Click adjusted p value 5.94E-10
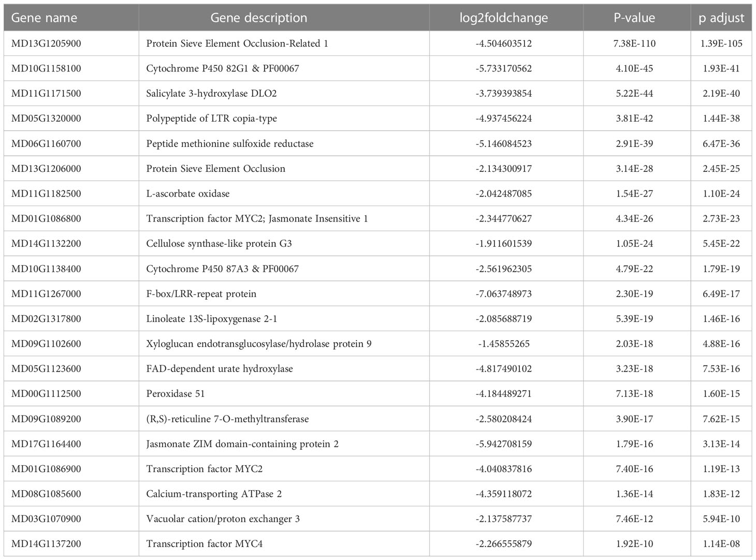756x560 pixels. click(x=721, y=519)
